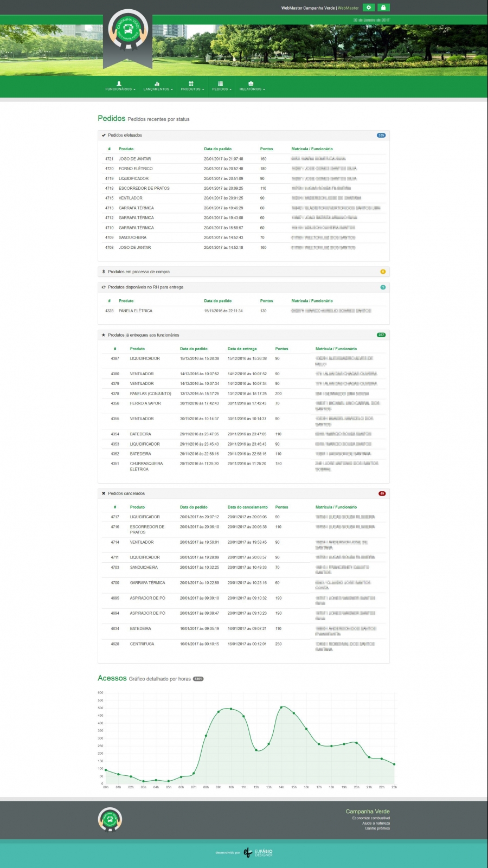Click the chart data point at 14h
488x868 pixels.
[281, 707]
